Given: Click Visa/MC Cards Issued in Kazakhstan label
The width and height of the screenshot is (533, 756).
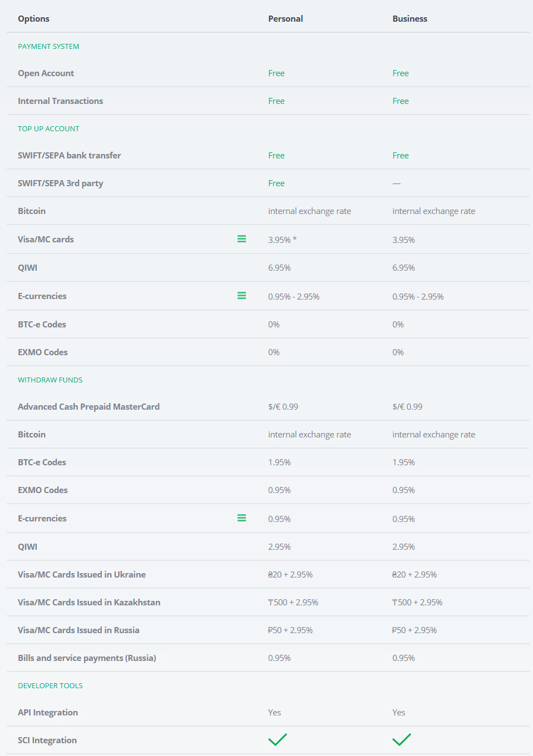Looking at the screenshot, I should [89, 603].
